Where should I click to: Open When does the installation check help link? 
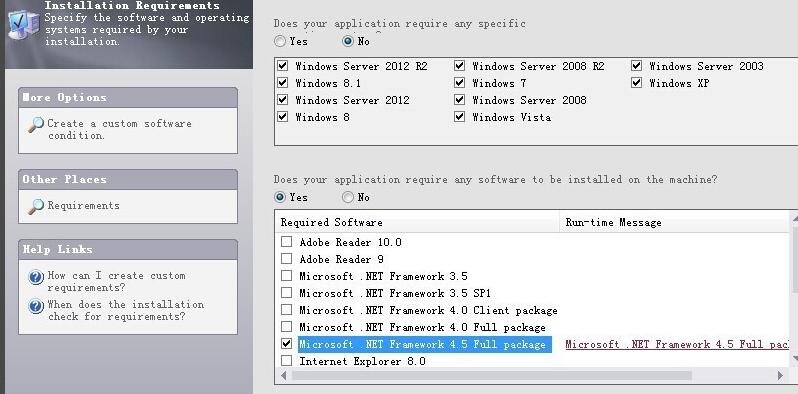(x=126, y=311)
